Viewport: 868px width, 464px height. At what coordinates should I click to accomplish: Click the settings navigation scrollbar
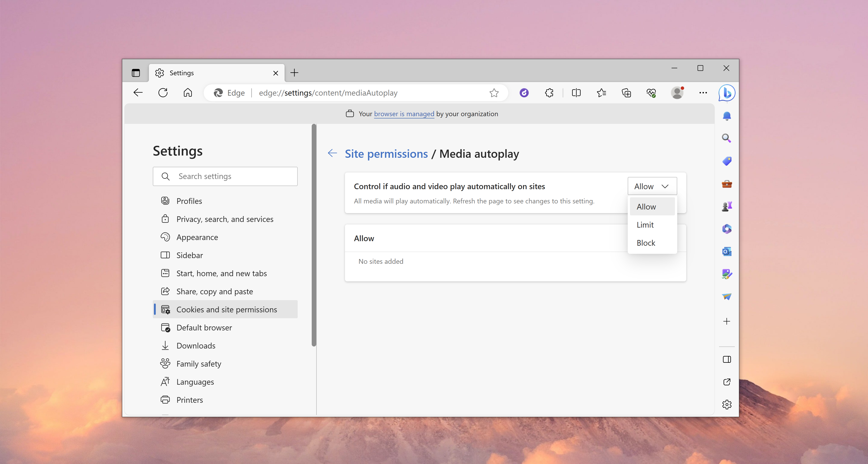(x=314, y=236)
